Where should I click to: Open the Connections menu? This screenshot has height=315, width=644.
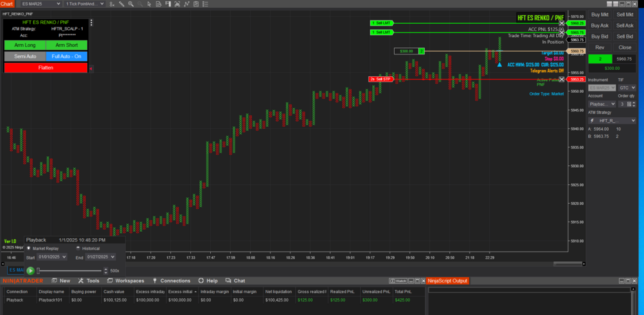coord(171,281)
